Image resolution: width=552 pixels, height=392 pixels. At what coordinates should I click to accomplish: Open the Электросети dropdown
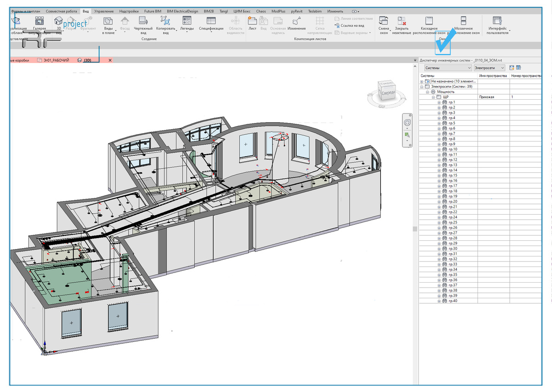[489, 68]
